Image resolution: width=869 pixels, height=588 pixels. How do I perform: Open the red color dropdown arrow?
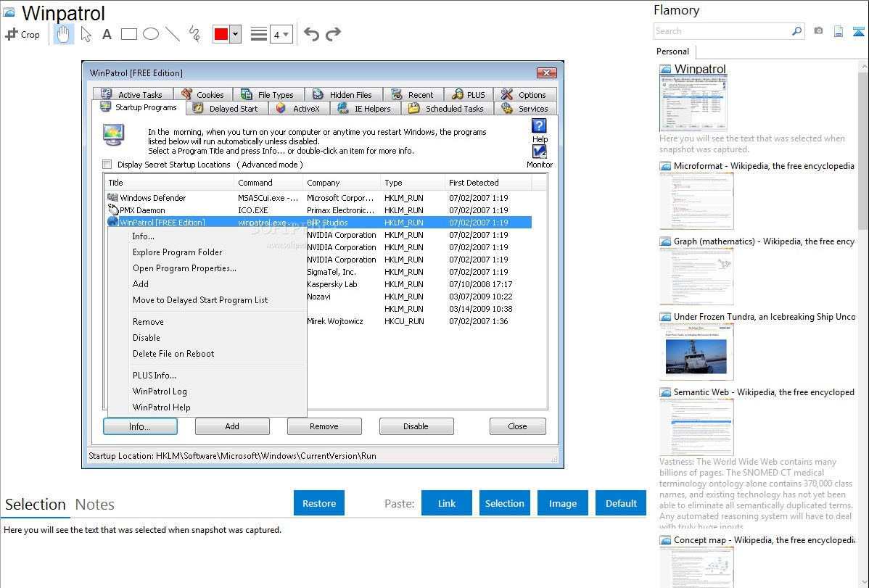(x=235, y=34)
